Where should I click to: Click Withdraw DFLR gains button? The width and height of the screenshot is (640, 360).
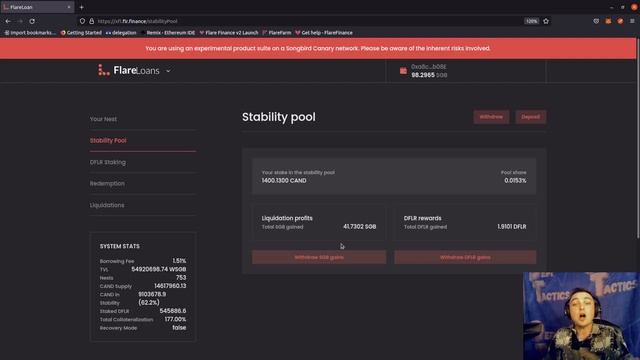(x=465, y=257)
